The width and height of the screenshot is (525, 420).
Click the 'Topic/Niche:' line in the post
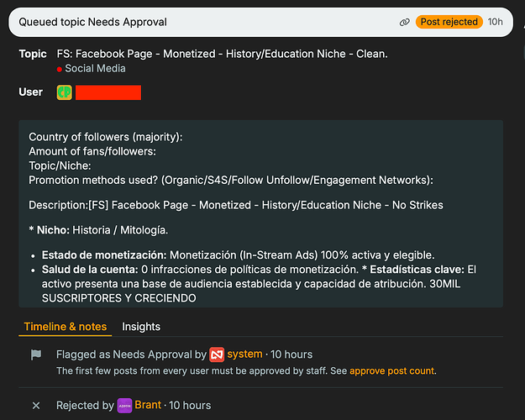pos(60,165)
